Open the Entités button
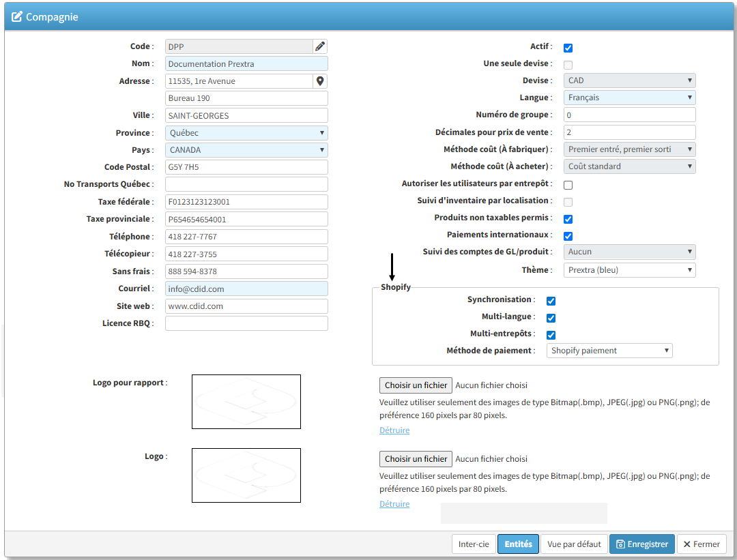This screenshot has height=560, width=737. [518, 544]
